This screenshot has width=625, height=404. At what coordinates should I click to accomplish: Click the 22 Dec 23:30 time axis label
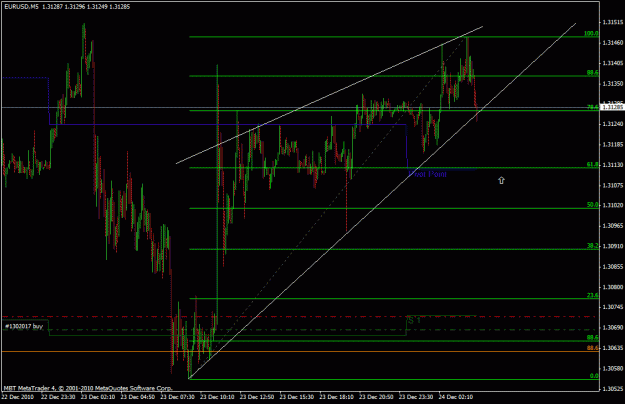(58, 397)
